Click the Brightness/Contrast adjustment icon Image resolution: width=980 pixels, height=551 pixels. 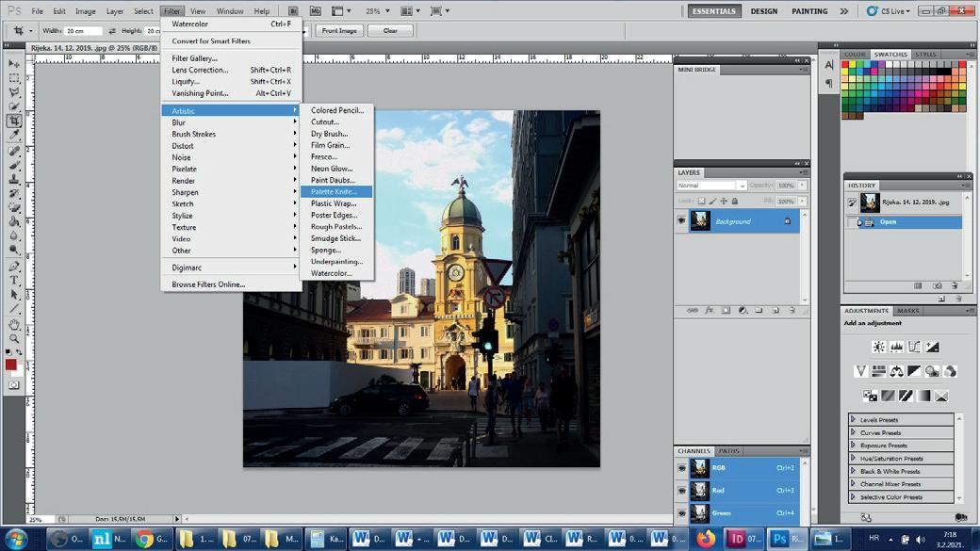[878, 348]
